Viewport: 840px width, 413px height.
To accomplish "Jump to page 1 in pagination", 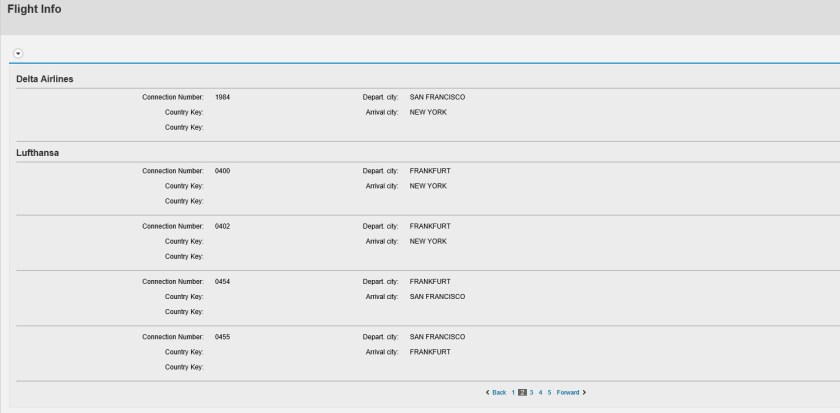I will coord(513,392).
